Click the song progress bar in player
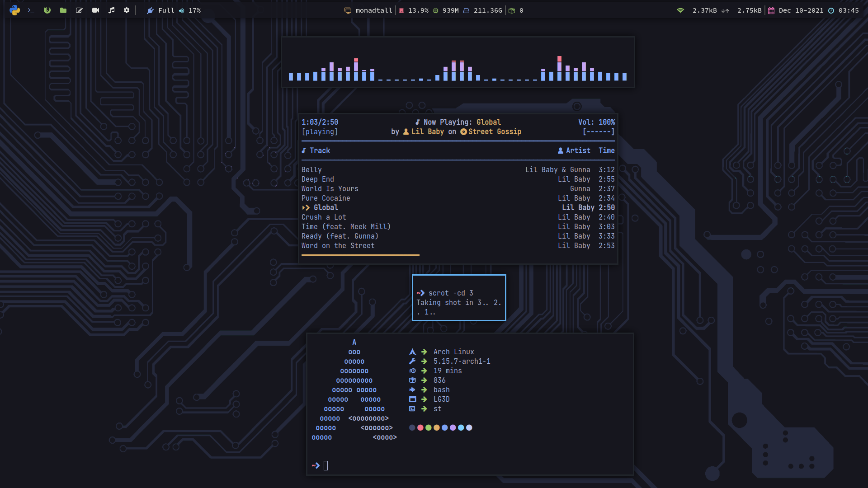 (360, 255)
